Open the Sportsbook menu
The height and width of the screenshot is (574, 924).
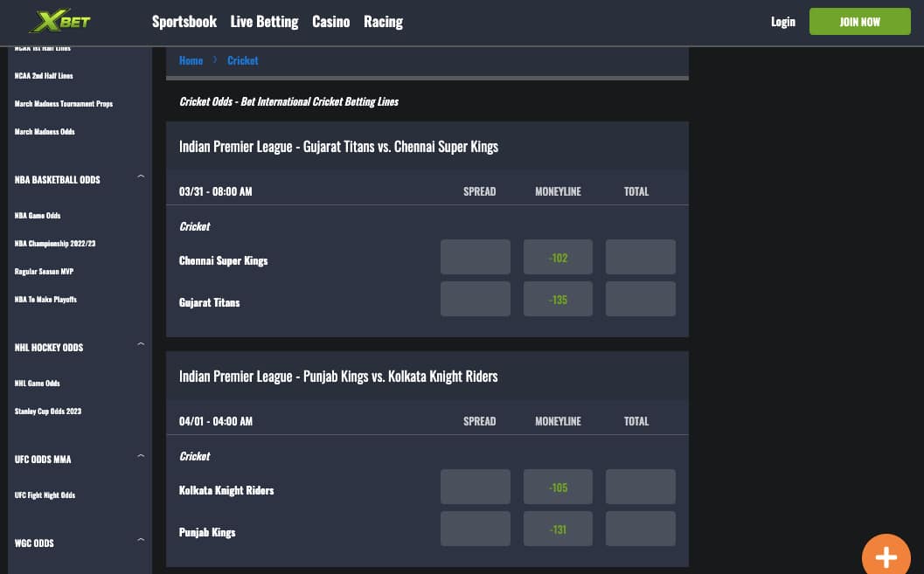click(x=184, y=22)
